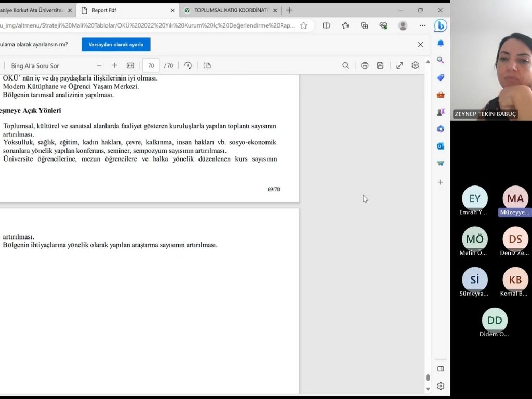
Task: Click the page number field showing 70
Action: point(151,65)
